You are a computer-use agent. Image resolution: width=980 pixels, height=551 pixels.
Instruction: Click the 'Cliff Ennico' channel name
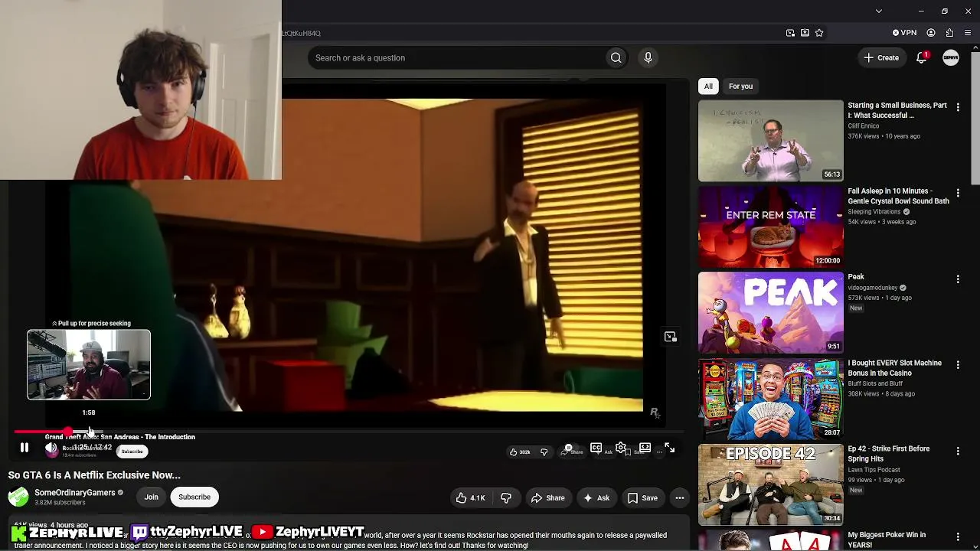click(863, 126)
